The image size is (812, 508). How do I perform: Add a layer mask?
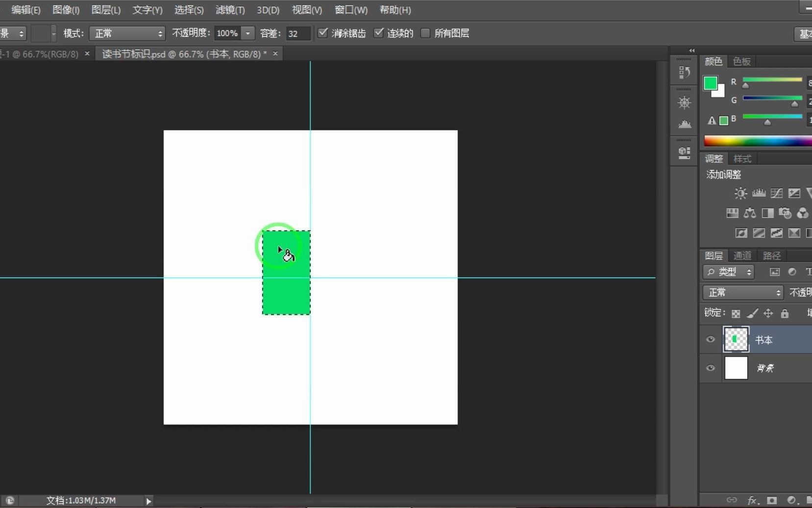click(772, 500)
